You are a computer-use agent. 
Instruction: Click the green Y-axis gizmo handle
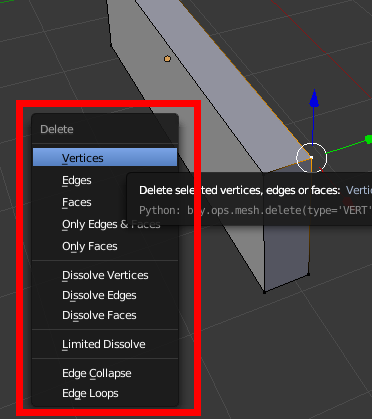click(368, 139)
